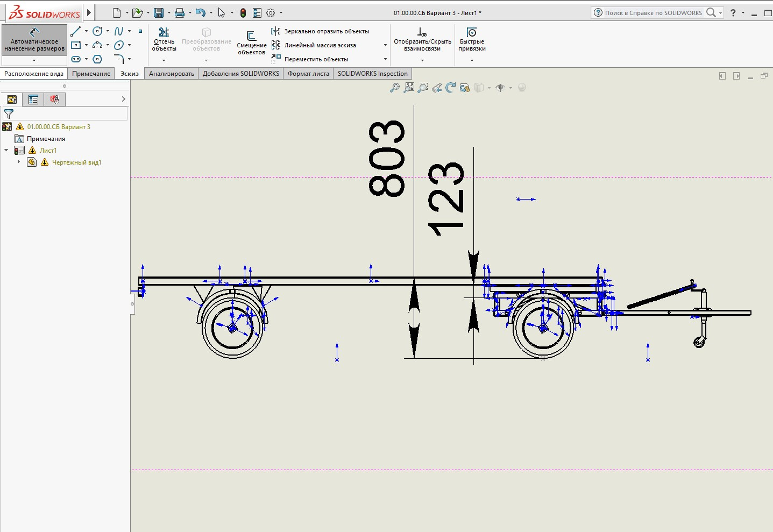
Task: Open Quick Snaps dropdown arrow
Action: (472, 60)
